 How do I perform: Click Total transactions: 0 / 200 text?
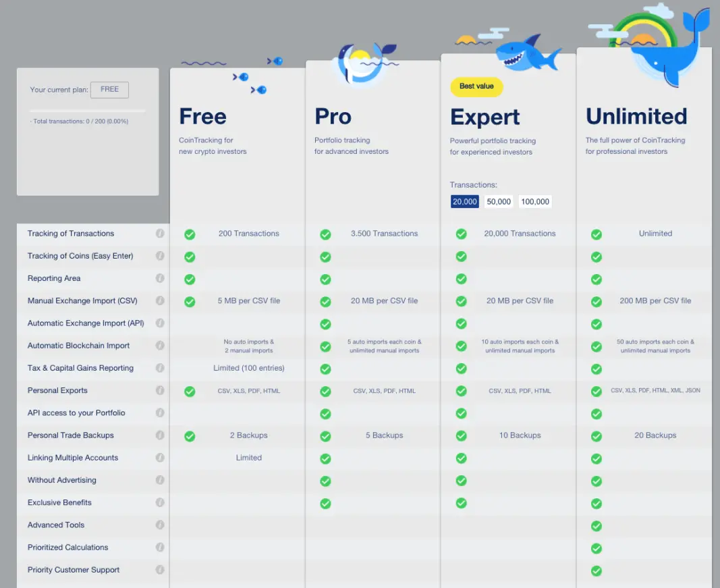click(x=80, y=122)
